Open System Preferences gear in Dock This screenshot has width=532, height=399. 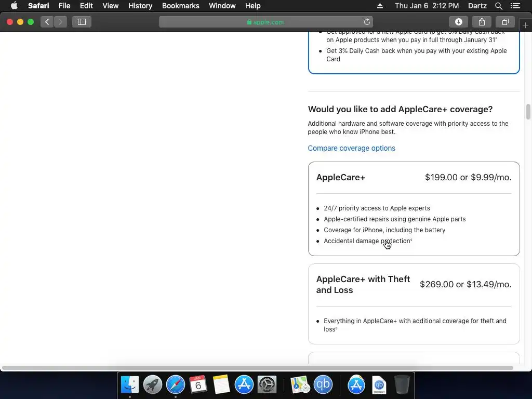click(x=267, y=384)
